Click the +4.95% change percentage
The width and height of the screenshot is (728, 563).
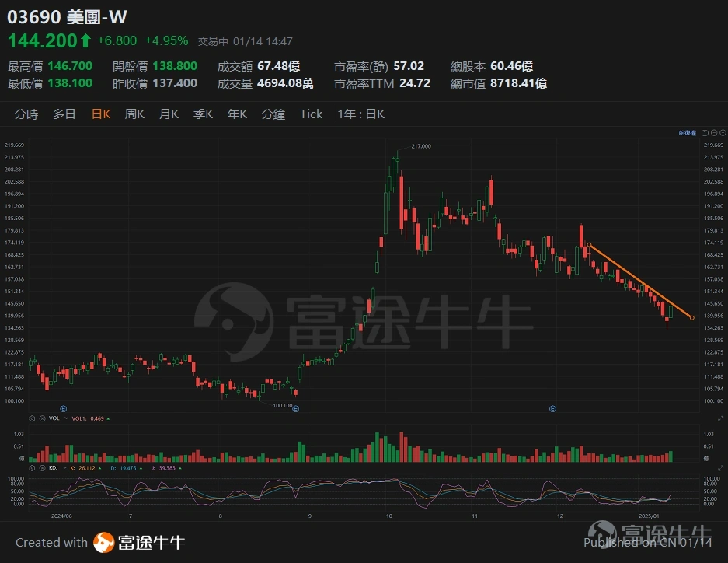coord(166,41)
